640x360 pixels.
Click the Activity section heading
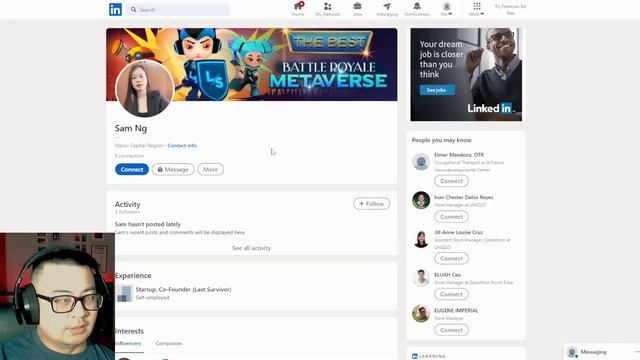tap(127, 204)
